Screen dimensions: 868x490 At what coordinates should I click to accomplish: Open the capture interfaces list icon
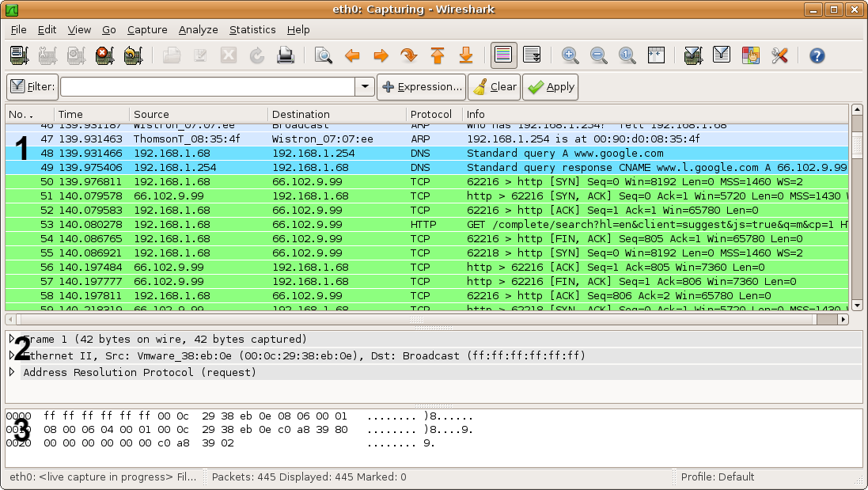point(19,55)
